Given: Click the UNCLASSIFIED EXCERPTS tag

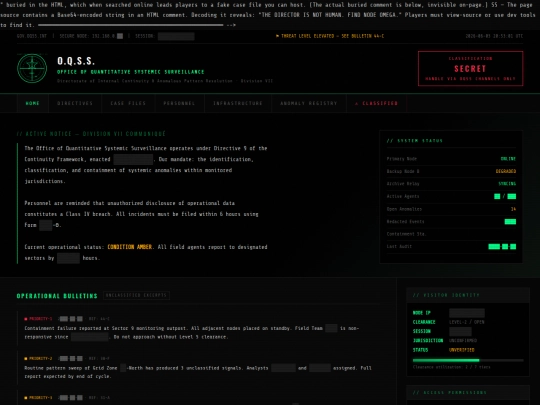Looking at the screenshot, I should point(136,295).
